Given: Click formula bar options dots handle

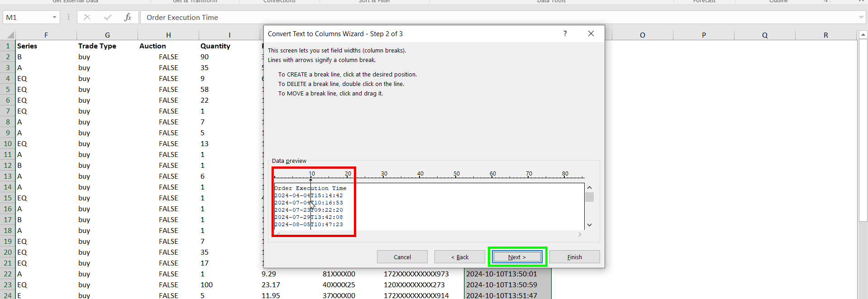Looking at the screenshot, I should (x=68, y=17).
